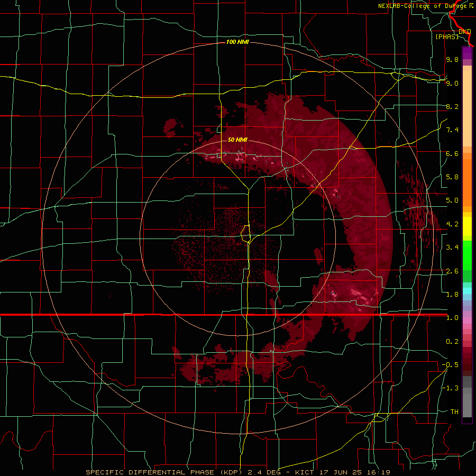Screen dimensions: 476x476
Task: Click the 5.8 value on the color scale
Action: (x=452, y=177)
